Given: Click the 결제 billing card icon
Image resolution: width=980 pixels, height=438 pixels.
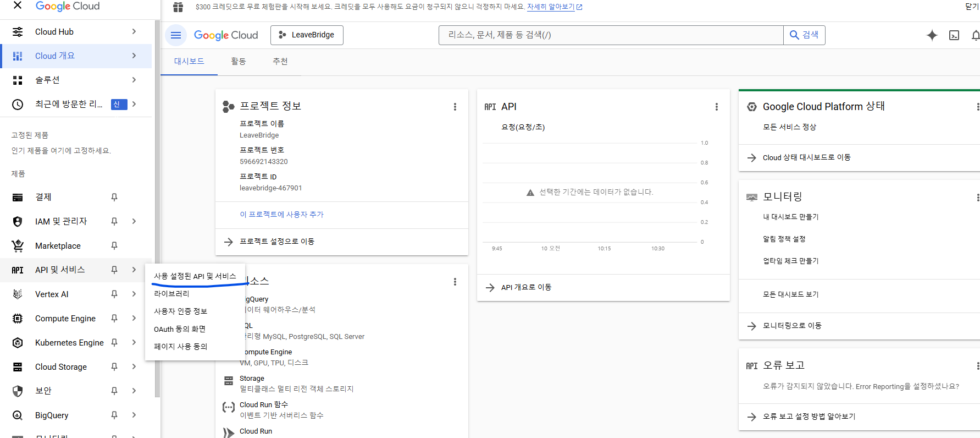Looking at the screenshot, I should coord(18,197).
